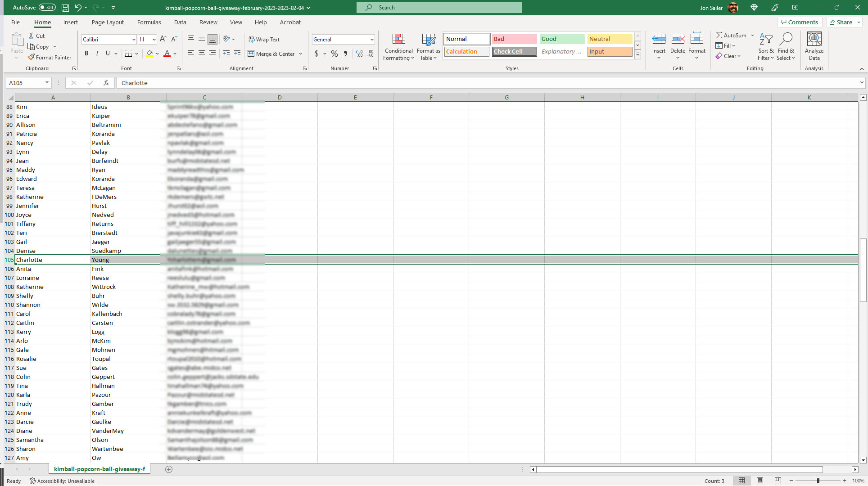This screenshot has width=868, height=486.
Task: Expand the Name Box dropdown arrow
Action: pyautogui.click(x=47, y=83)
